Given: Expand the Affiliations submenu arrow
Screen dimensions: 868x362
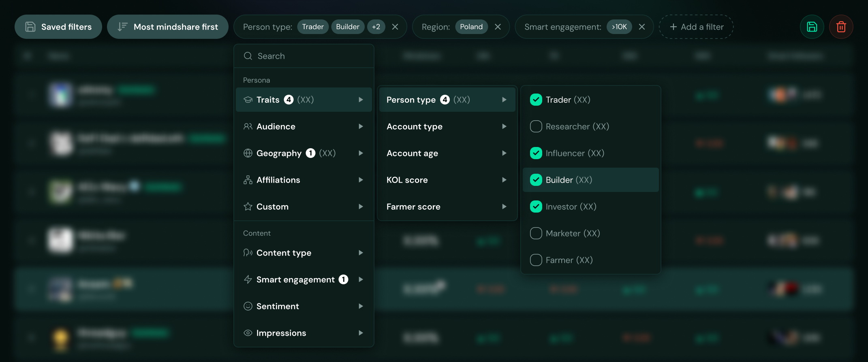Looking at the screenshot, I should coord(361,180).
